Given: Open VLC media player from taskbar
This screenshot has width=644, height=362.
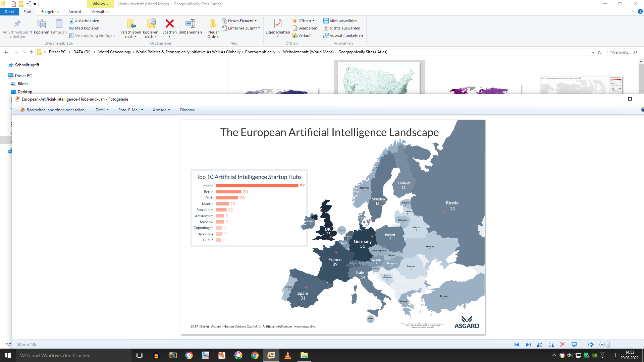Looking at the screenshot, I should pyautogui.click(x=287, y=355).
